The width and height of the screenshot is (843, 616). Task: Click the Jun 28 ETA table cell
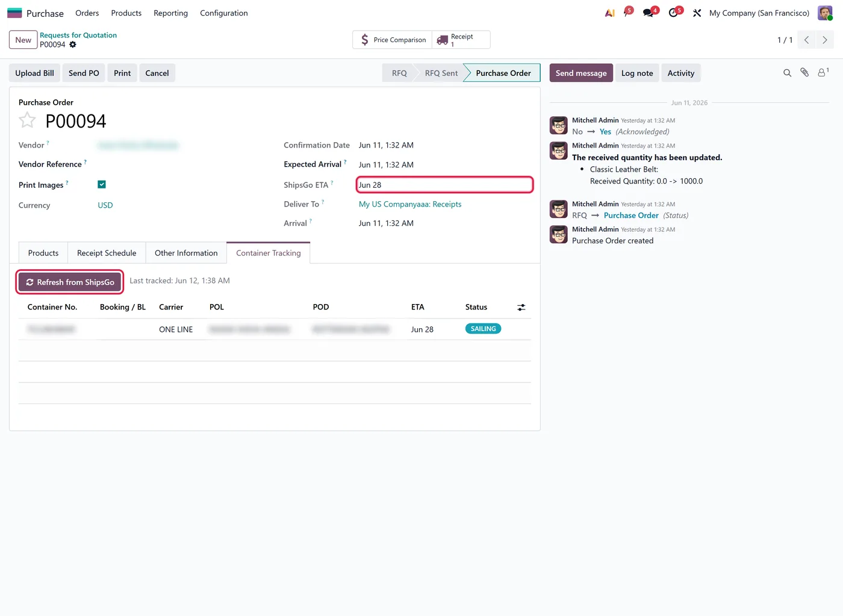422,329
